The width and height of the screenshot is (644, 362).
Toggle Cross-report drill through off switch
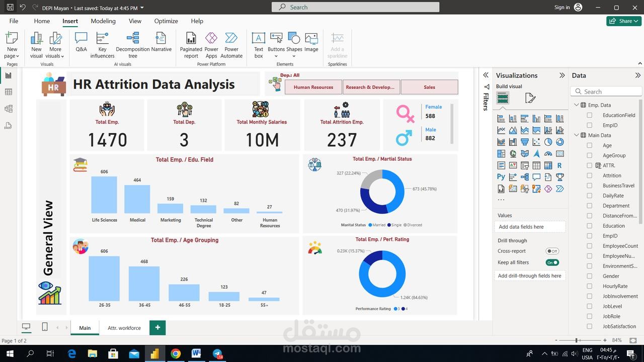[552, 251]
